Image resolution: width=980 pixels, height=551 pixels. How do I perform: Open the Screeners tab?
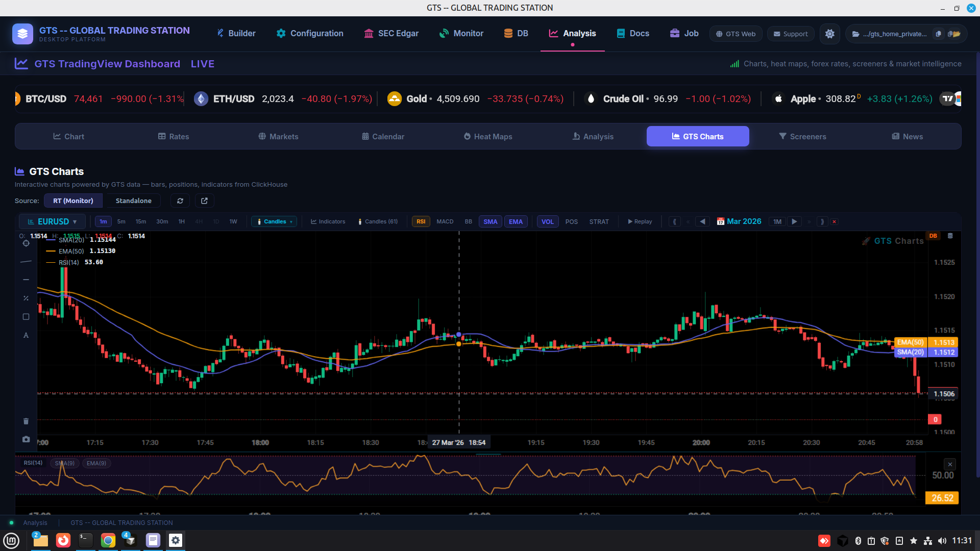(x=802, y=136)
